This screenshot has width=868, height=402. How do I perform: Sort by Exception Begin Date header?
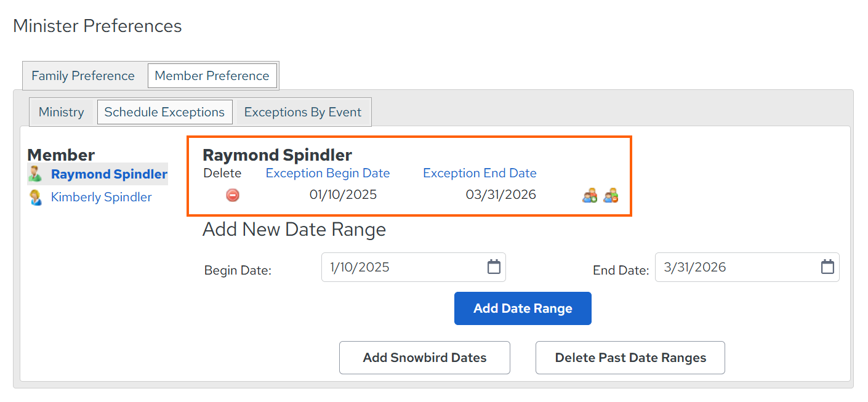pyautogui.click(x=328, y=173)
